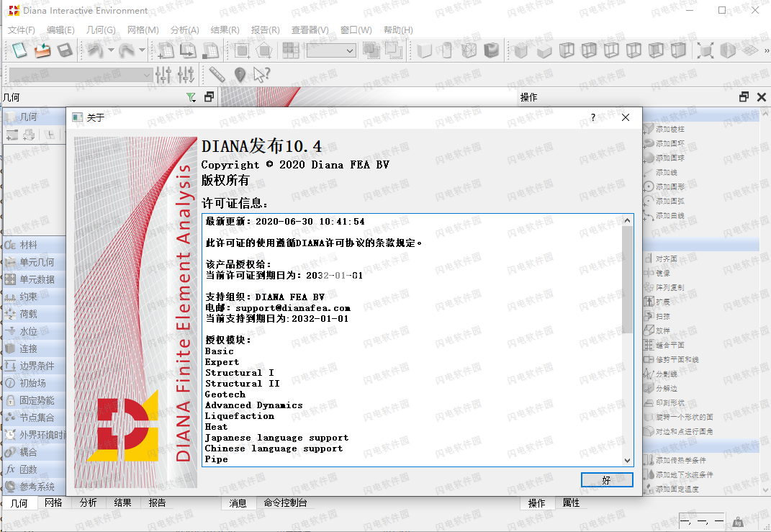771x532 pixels.
Task: Open the 结果(R) menu
Action: [x=225, y=30]
